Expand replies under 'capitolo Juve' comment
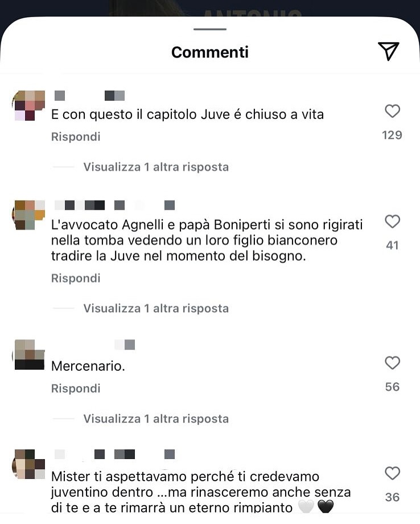 [x=156, y=167]
